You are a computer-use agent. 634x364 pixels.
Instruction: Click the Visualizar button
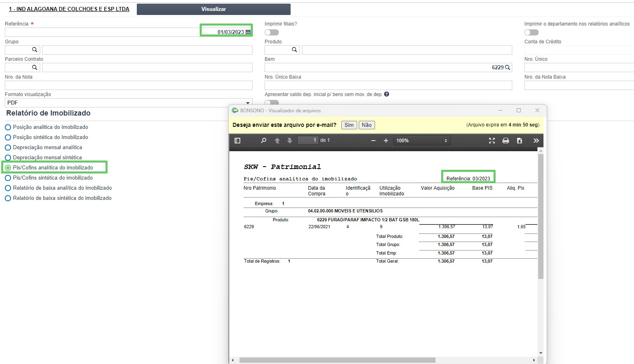(x=213, y=9)
